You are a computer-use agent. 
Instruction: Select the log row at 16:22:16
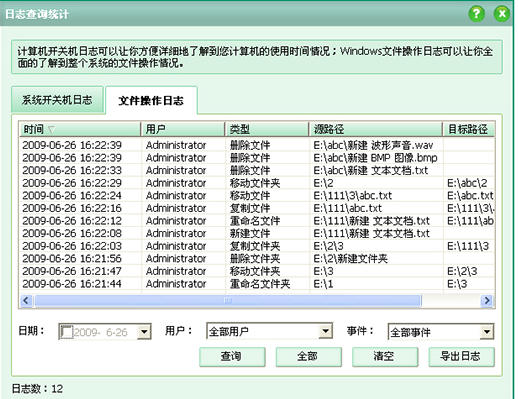pyautogui.click(x=257, y=208)
